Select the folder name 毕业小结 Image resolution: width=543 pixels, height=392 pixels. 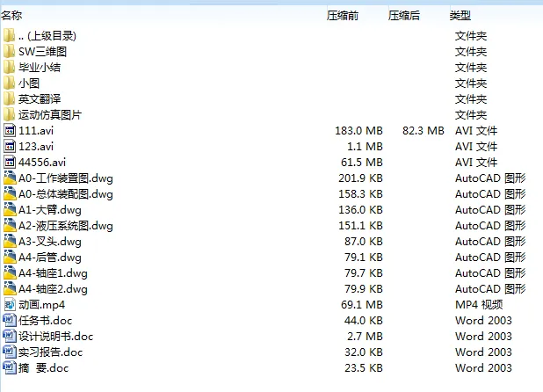40,67
